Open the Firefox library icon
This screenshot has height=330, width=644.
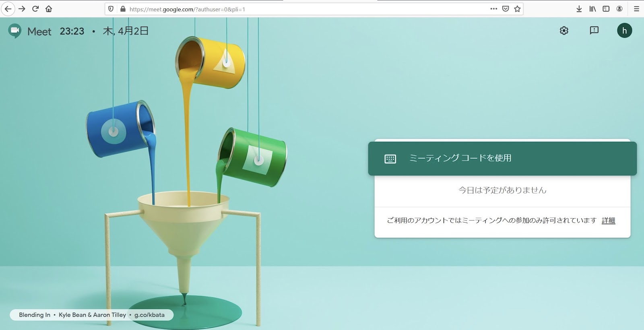pos(592,9)
